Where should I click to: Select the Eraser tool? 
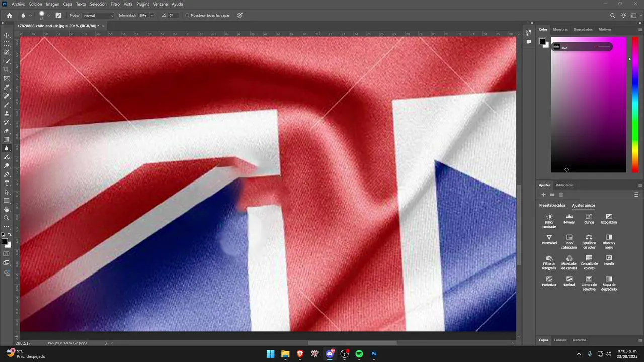[7, 131]
